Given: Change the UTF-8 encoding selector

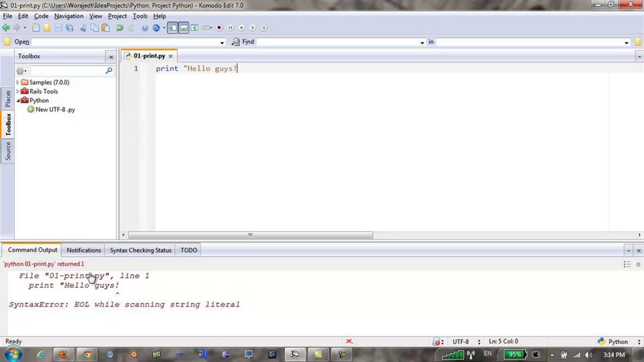Looking at the screenshot, I should 466,342.
